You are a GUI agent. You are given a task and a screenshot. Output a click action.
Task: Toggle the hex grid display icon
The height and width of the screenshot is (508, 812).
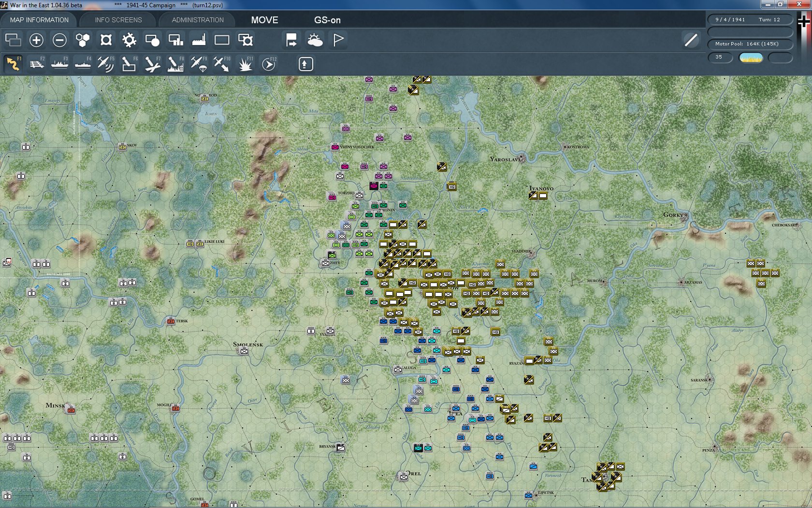pyautogui.click(x=83, y=40)
